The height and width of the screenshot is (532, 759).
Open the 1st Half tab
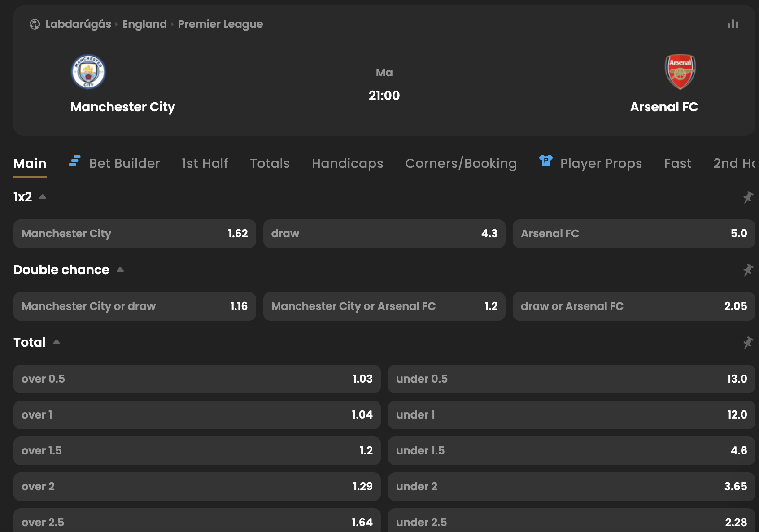click(205, 163)
